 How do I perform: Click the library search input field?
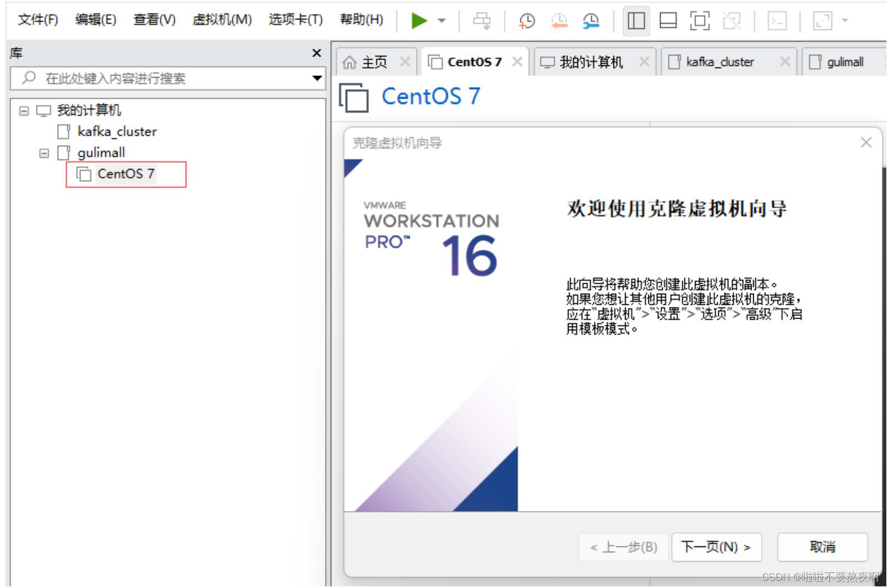pos(166,79)
